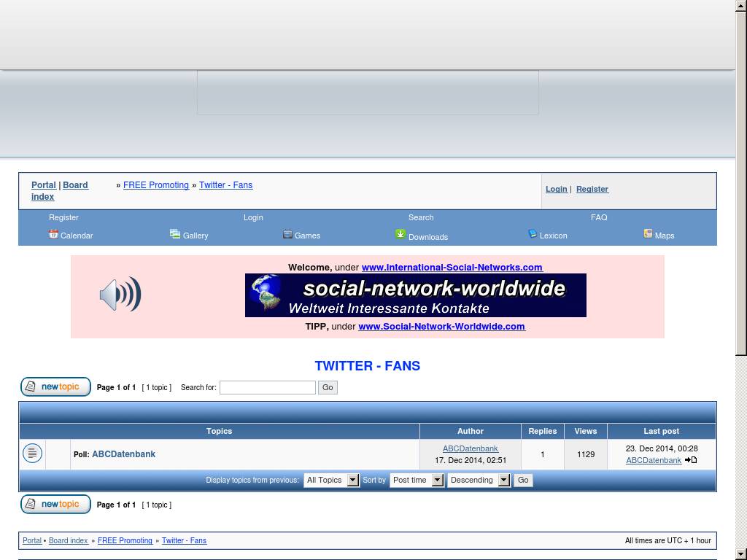Click the scrollbar down arrow
Viewport: 747px width, 560px height.
(741, 554)
